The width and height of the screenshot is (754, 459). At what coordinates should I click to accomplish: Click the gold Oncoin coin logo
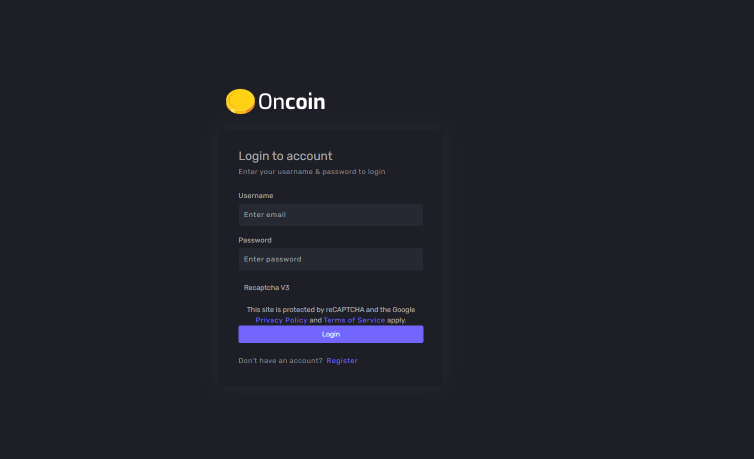coord(240,101)
